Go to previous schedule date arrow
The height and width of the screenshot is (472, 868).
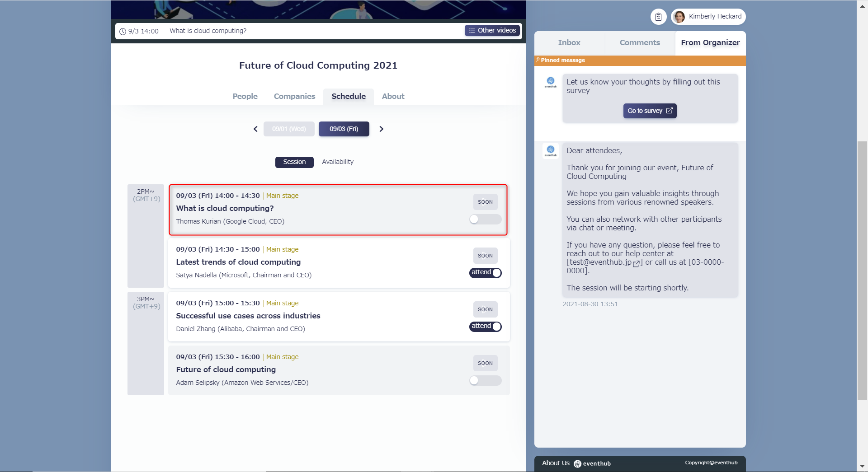point(255,129)
